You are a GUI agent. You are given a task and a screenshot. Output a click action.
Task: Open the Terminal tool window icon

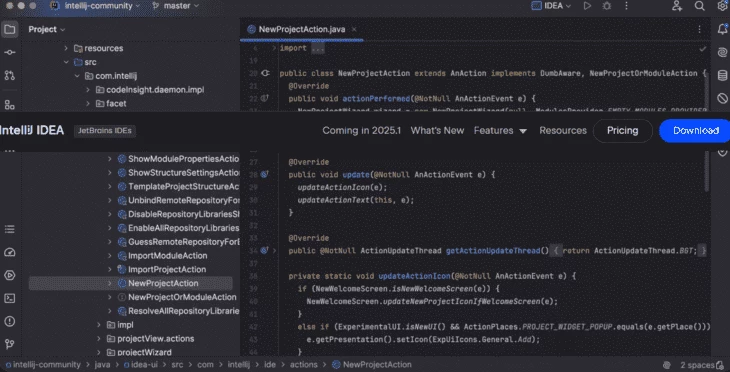10,298
